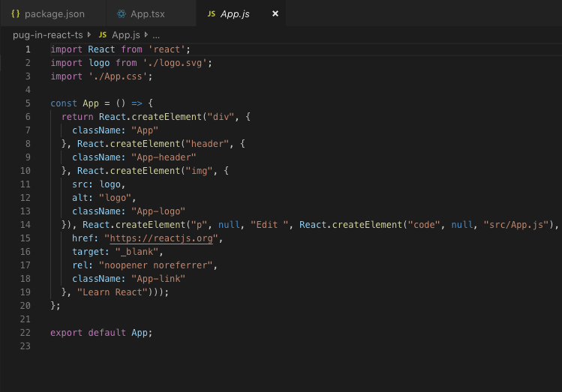Click './App.css' import string
Screen dimensions: 562x392
(118, 76)
